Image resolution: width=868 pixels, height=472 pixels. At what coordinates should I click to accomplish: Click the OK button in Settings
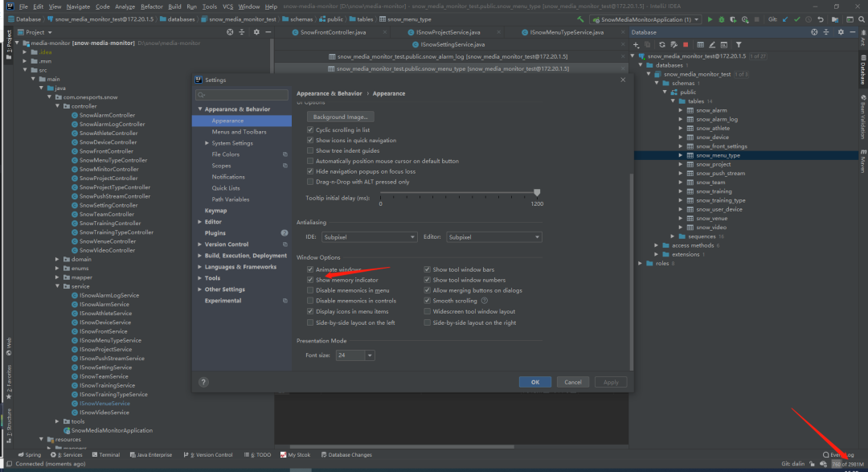(534, 382)
